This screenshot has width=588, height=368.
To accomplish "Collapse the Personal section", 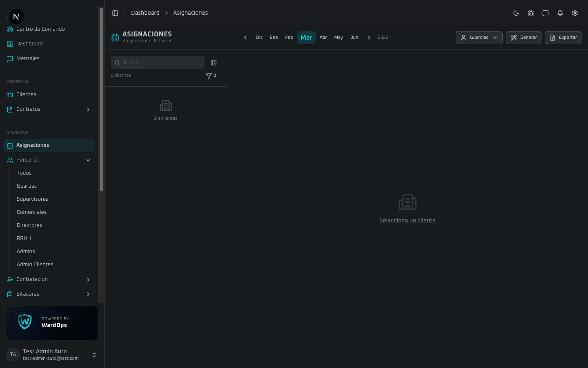I will tap(88, 160).
